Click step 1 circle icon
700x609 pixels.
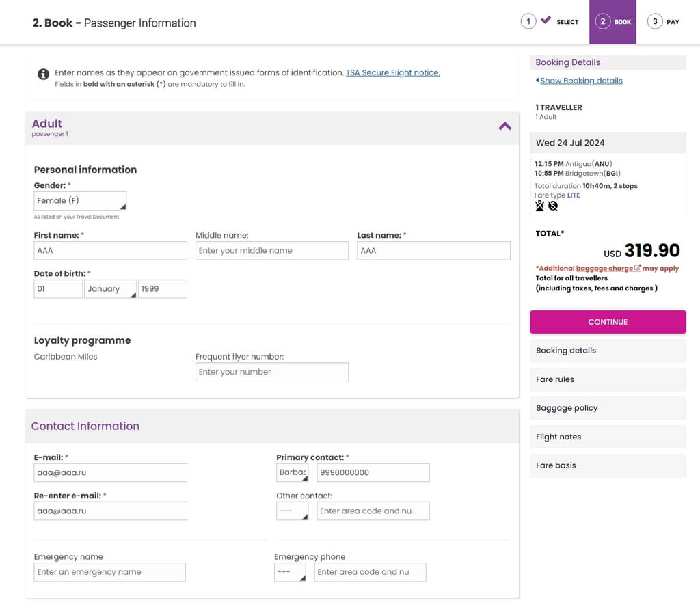pyautogui.click(x=528, y=21)
